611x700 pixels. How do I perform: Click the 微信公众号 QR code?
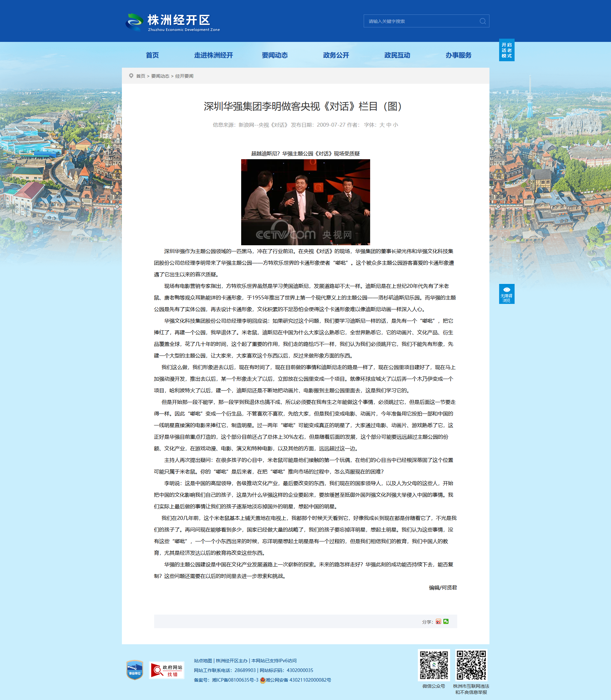click(x=434, y=665)
